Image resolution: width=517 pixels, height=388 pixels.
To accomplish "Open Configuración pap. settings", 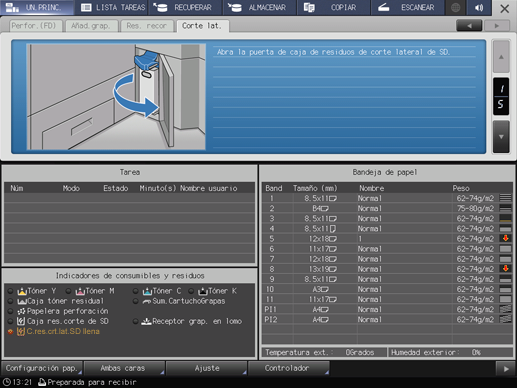I will [42, 368].
